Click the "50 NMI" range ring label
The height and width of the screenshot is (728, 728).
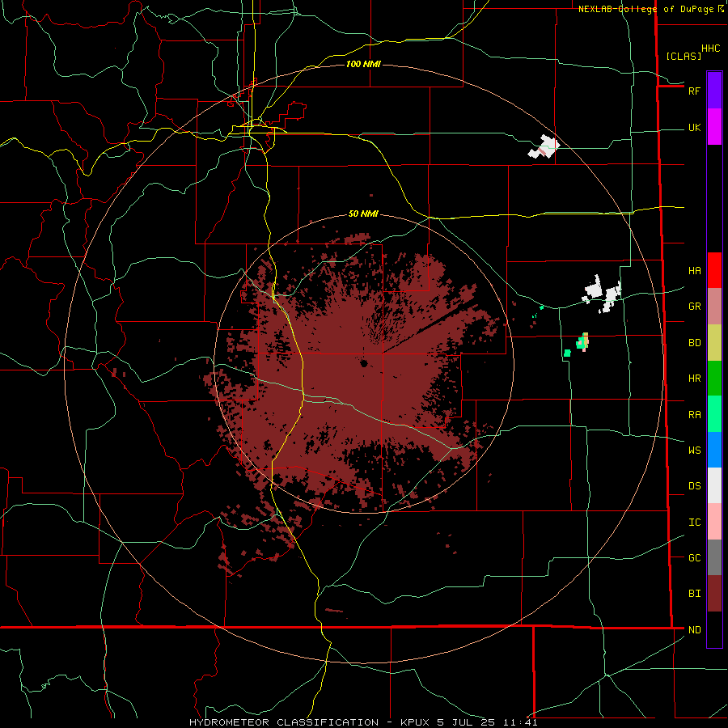click(363, 214)
